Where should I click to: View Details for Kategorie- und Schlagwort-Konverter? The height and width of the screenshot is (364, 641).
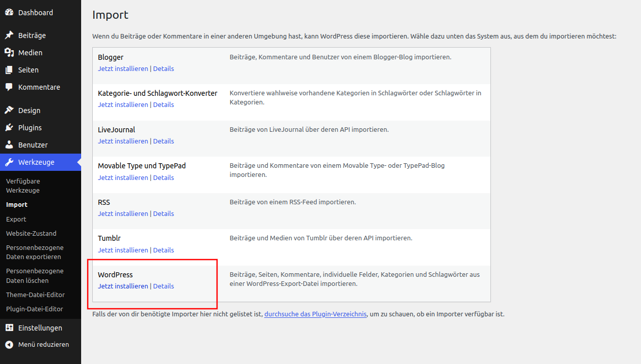point(163,104)
